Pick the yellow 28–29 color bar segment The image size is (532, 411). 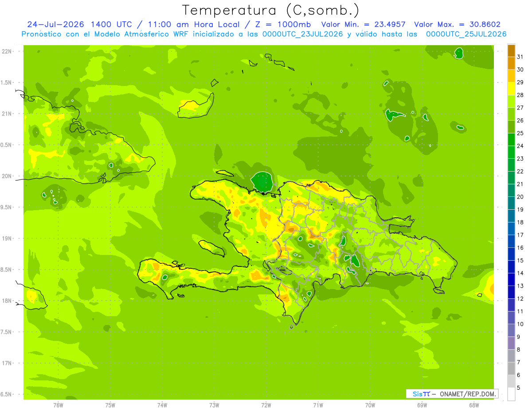(x=511, y=88)
